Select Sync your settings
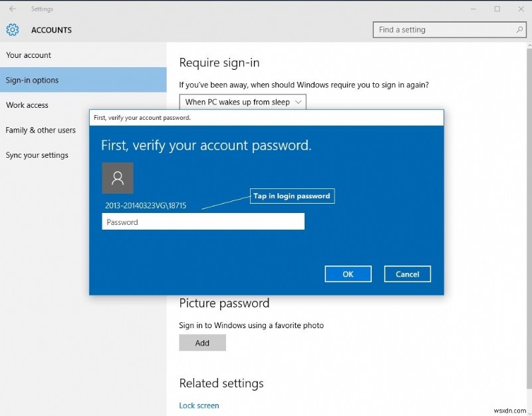The image size is (532, 416). point(35,155)
